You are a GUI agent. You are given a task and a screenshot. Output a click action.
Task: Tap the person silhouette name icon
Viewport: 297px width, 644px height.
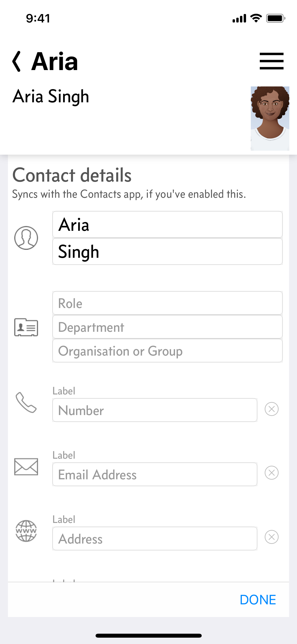click(x=26, y=238)
